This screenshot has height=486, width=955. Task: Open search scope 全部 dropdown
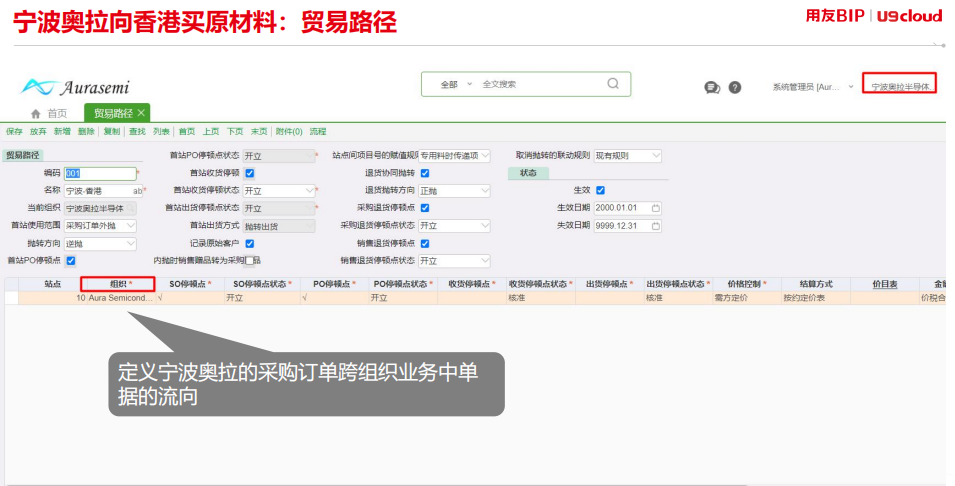coord(456,84)
